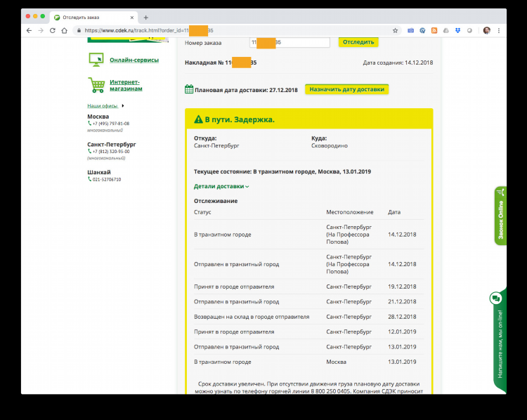Click the Дата создания: 14.12.2018 text
This screenshot has height=420, width=527.
(398, 63)
